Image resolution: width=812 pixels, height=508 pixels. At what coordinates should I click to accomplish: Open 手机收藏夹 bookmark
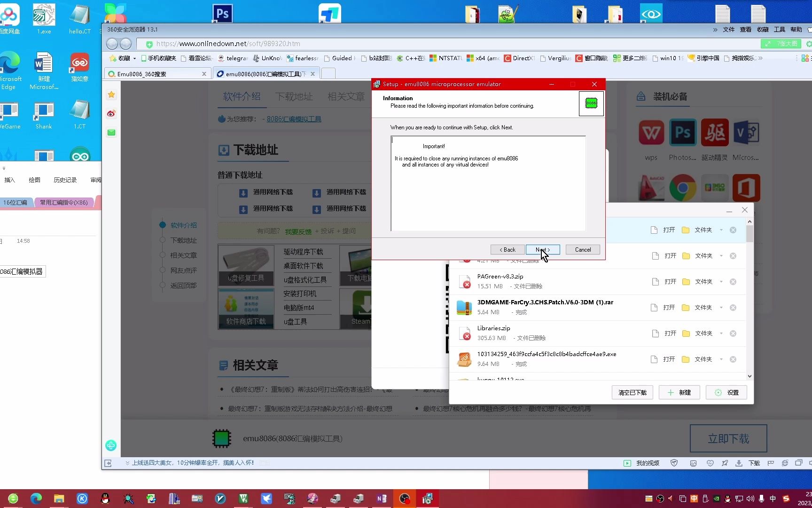(x=158, y=58)
